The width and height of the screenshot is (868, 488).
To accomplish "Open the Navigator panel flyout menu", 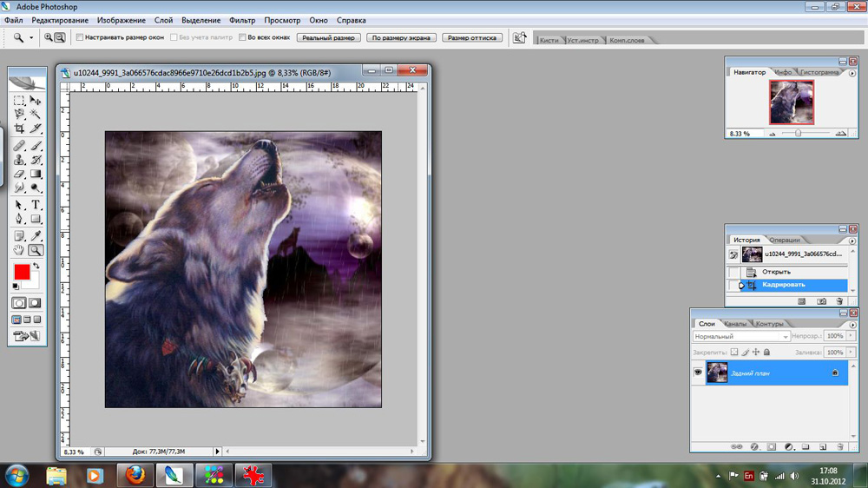I will [x=852, y=73].
